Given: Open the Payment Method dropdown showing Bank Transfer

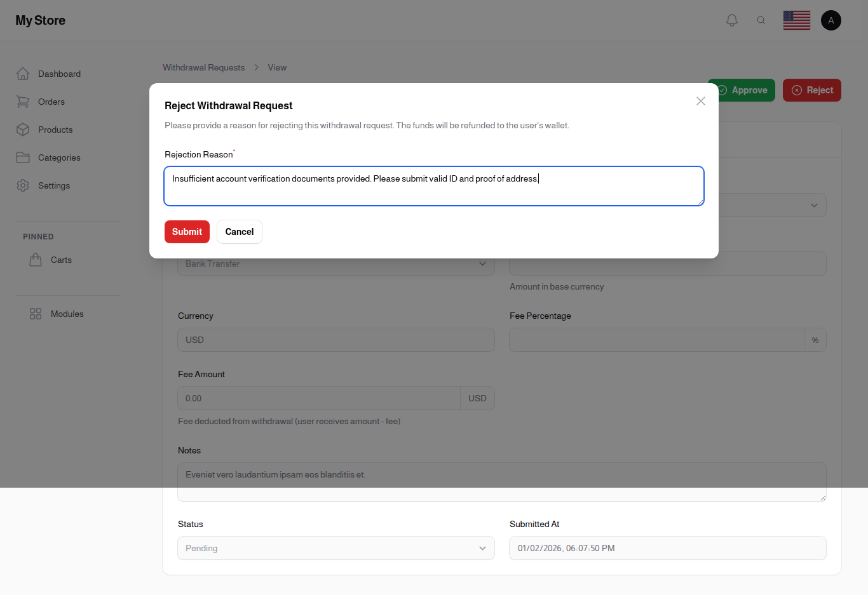Looking at the screenshot, I should [336, 264].
